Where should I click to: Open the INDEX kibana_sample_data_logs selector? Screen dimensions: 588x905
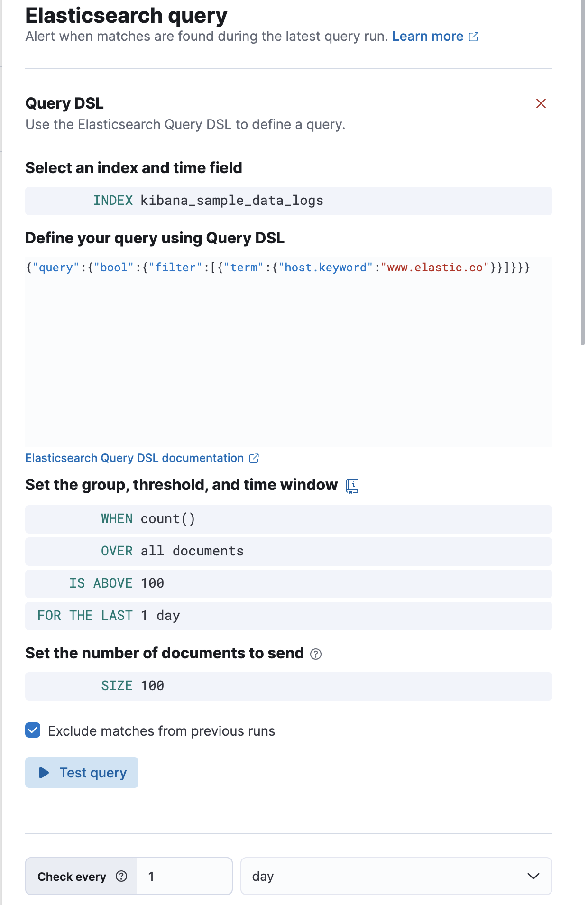pyautogui.click(x=209, y=201)
